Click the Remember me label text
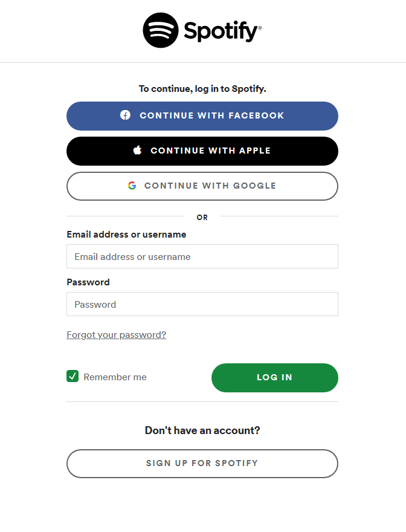The image size is (406, 532). point(115,377)
